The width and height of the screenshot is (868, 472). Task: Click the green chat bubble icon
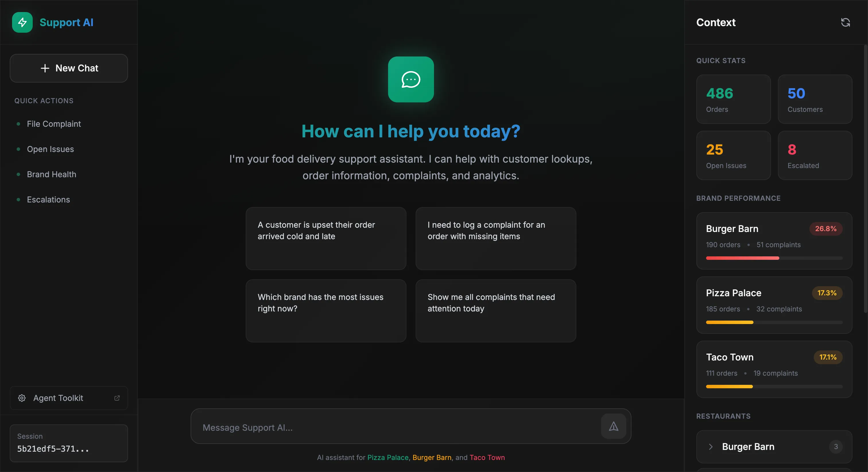410,79
